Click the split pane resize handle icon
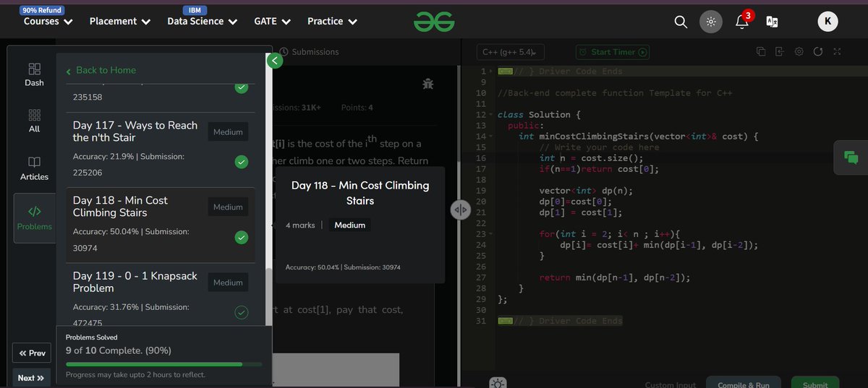Image resolution: width=868 pixels, height=388 pixels. 461,210
